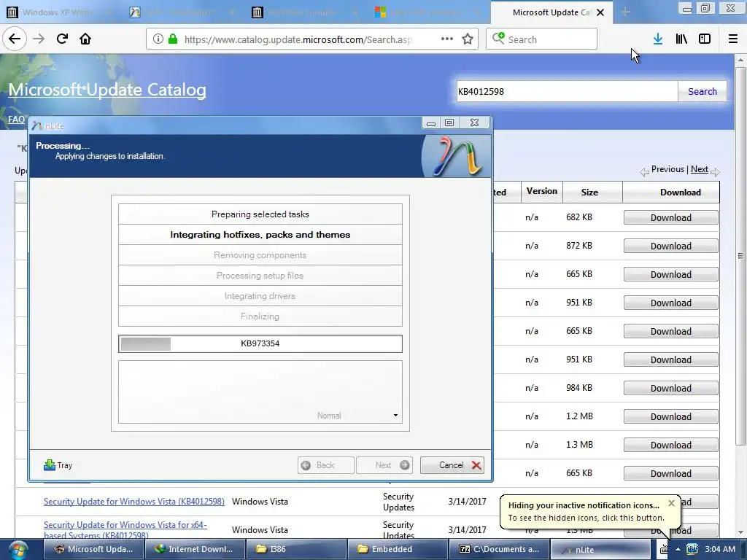Download the 872 KB update
This screenshot has width=747, height=560.
coord(671,246)
